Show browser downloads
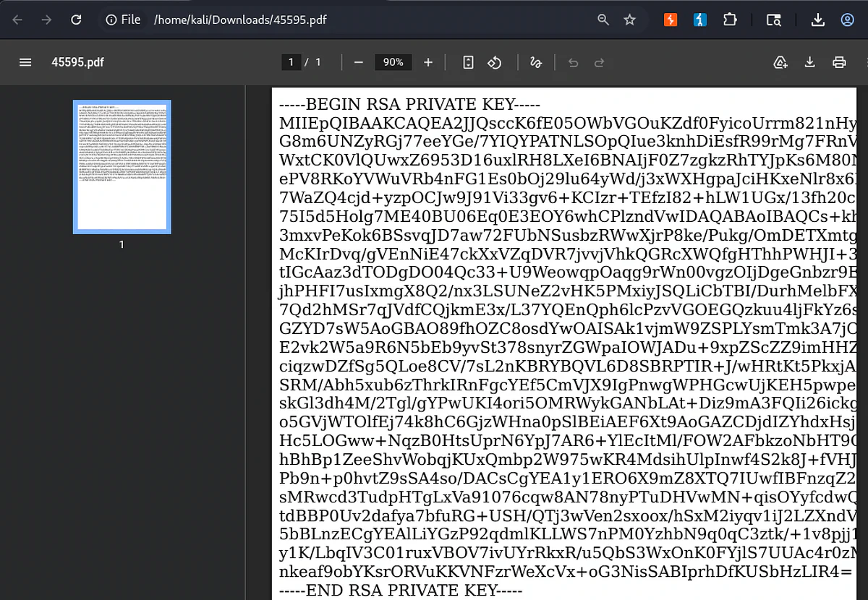The height and width of the screenshot is (600, 868). click(x=818, y=20)
